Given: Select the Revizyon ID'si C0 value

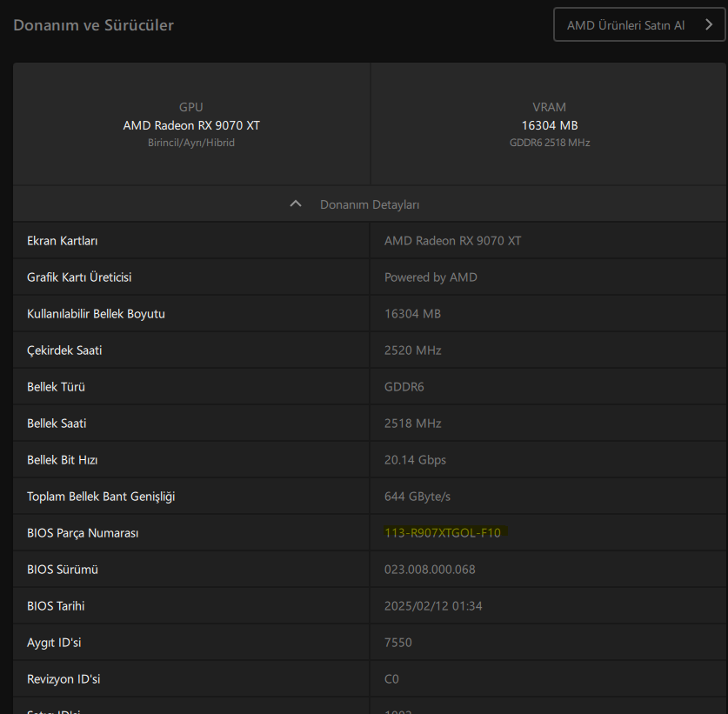Looking at the screenshot, I should [x=391, y=679].
